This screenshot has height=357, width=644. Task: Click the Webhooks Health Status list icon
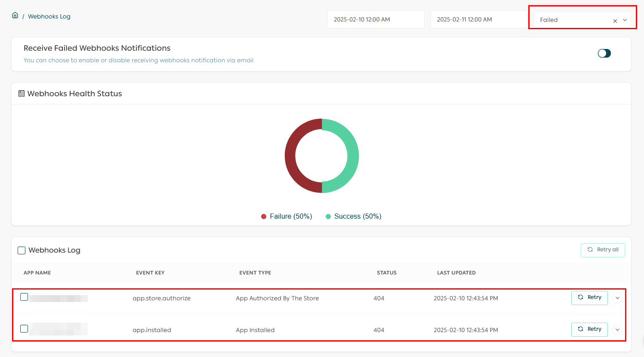tap(21, 94)
